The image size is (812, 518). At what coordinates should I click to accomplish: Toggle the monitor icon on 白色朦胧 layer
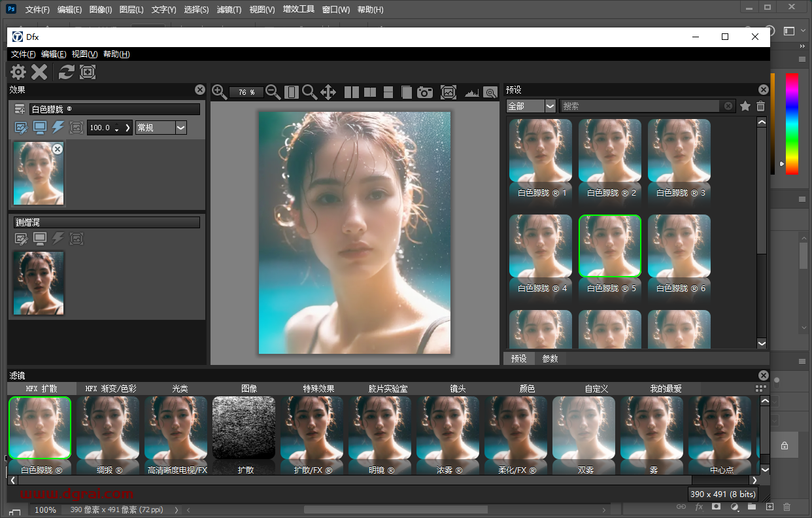click(x=40, y=128)
